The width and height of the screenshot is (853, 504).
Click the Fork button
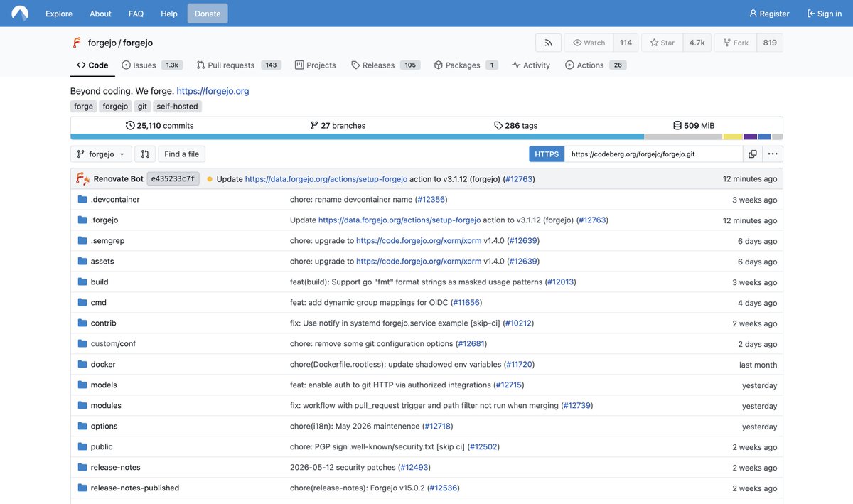(x=735, y=43)
